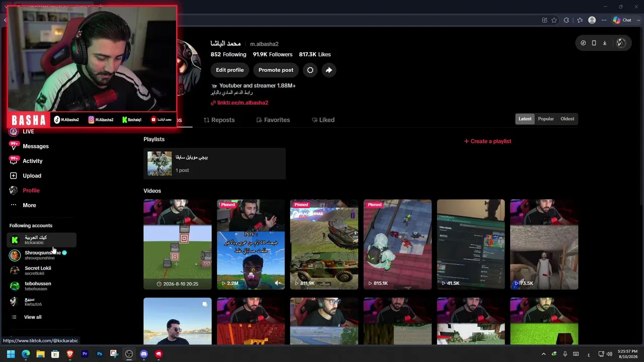Open the pinned video with 811.9K views
Image resolution: width=644 pixels, height=362 pixels.
(324, 244)
